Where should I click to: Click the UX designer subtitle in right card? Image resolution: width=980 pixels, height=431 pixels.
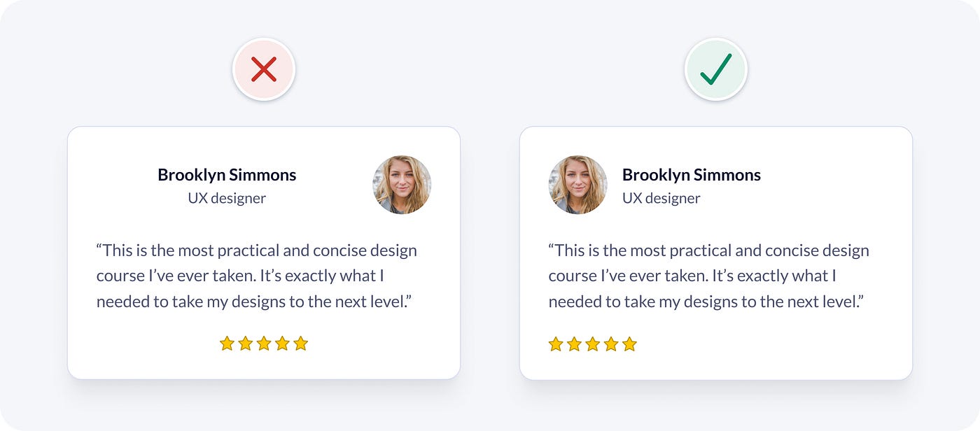(x=661, y=198)
